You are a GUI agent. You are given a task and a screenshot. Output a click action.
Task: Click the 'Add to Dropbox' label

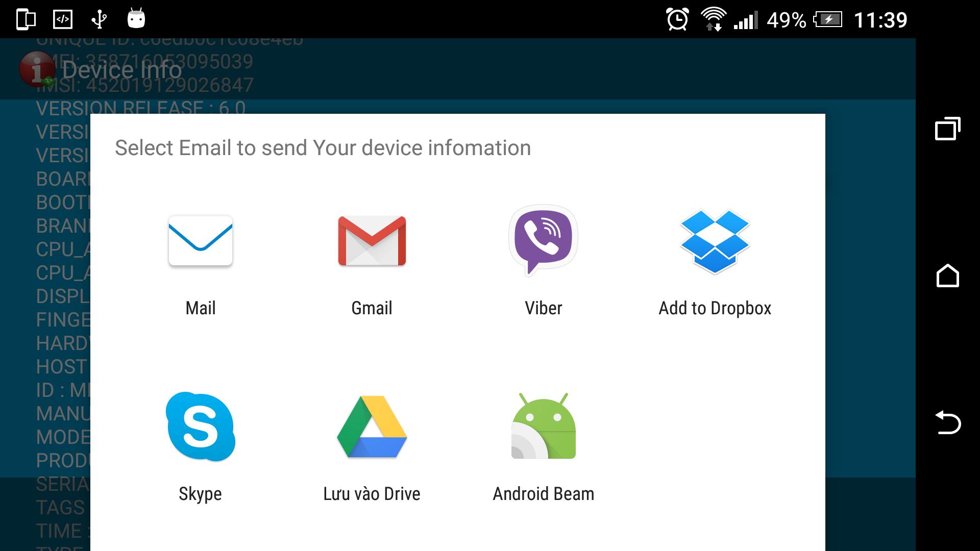[715, 308]
